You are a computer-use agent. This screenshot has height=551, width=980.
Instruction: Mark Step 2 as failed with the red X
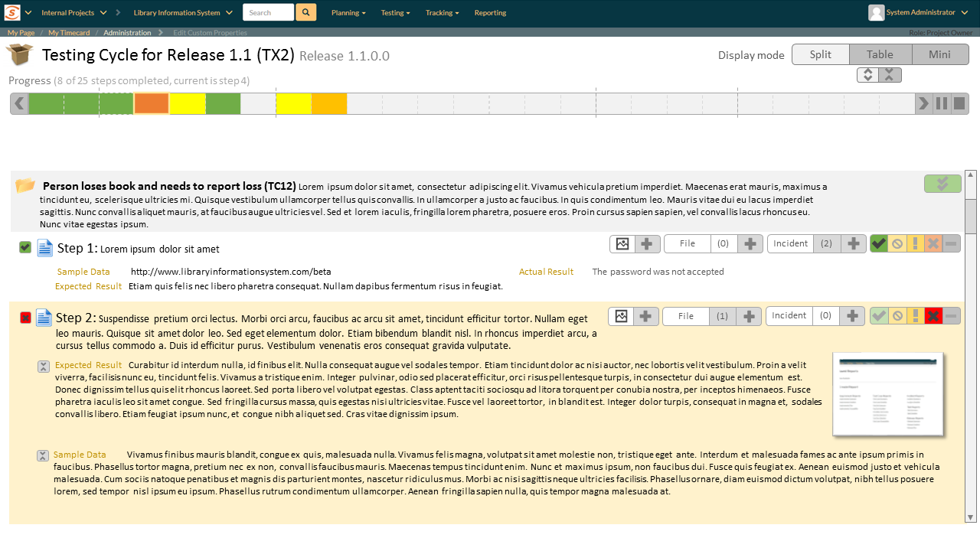[x=933, y=316]
